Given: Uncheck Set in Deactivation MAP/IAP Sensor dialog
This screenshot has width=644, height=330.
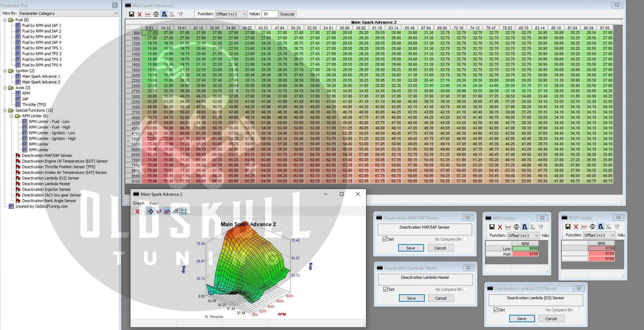Looking at the screenshot, I should (385, 239).
